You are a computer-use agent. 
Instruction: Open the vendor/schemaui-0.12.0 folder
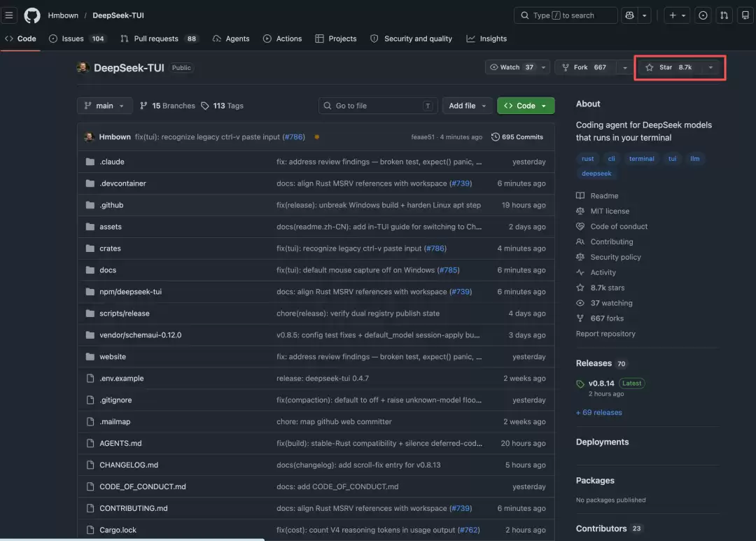point(140,335)
